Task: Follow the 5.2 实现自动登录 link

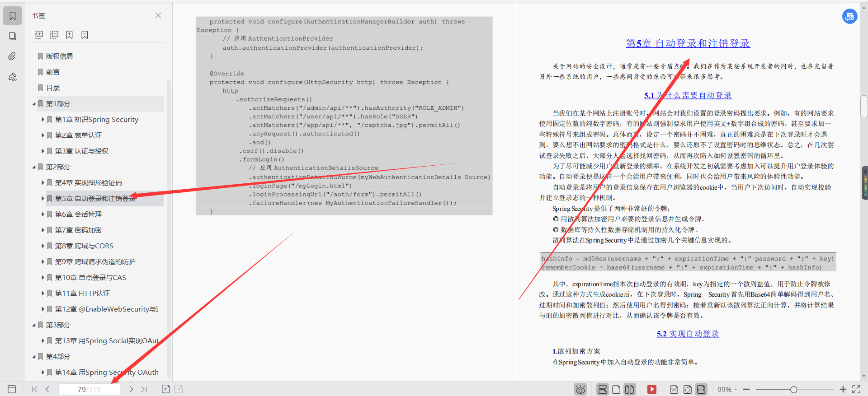Action: (x=688, y=334)
